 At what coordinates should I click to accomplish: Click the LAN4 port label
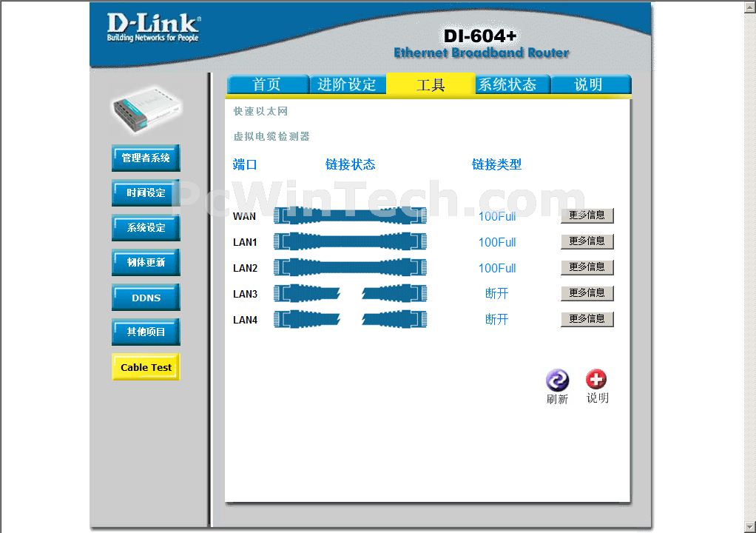[x=245, y=320]
